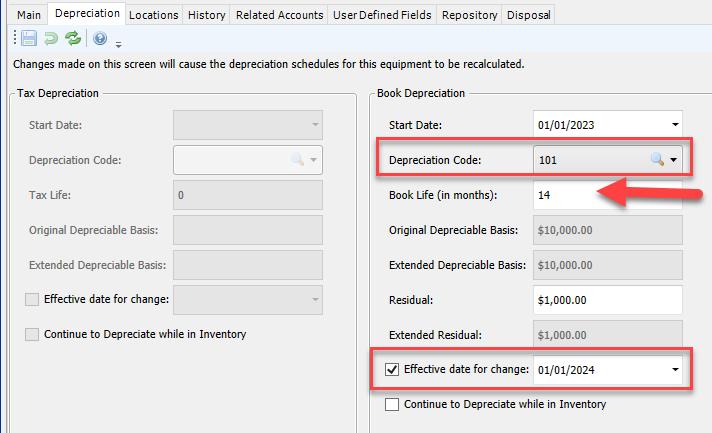Screen dimensions: 712x433
Task: Click the green undo arrow icon
Action: point(51,38)
